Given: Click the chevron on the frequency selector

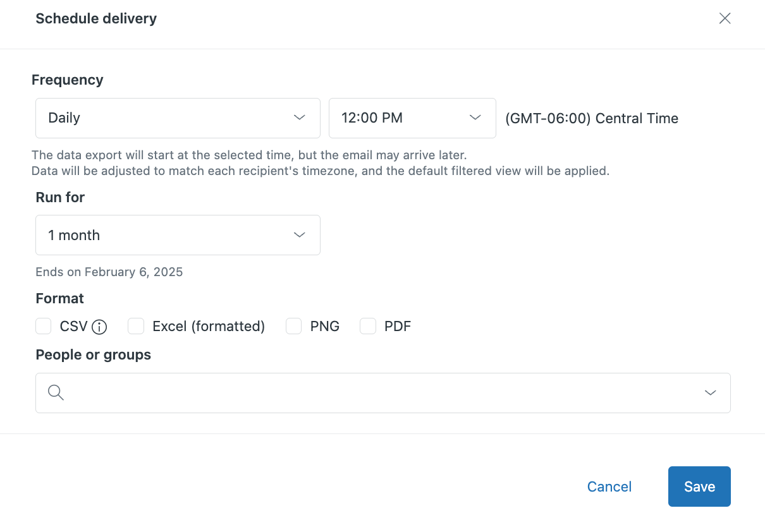Looking at the screenshot, I should pos(300,118).
